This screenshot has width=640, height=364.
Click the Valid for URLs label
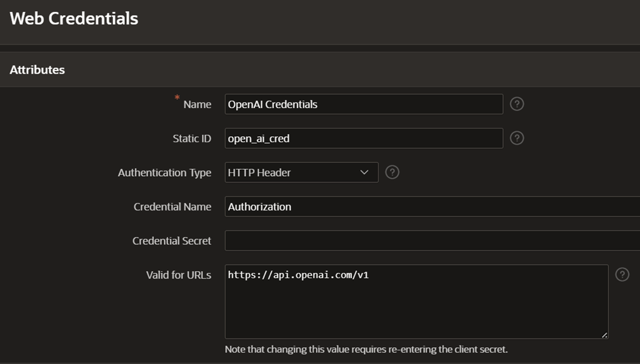178,275
